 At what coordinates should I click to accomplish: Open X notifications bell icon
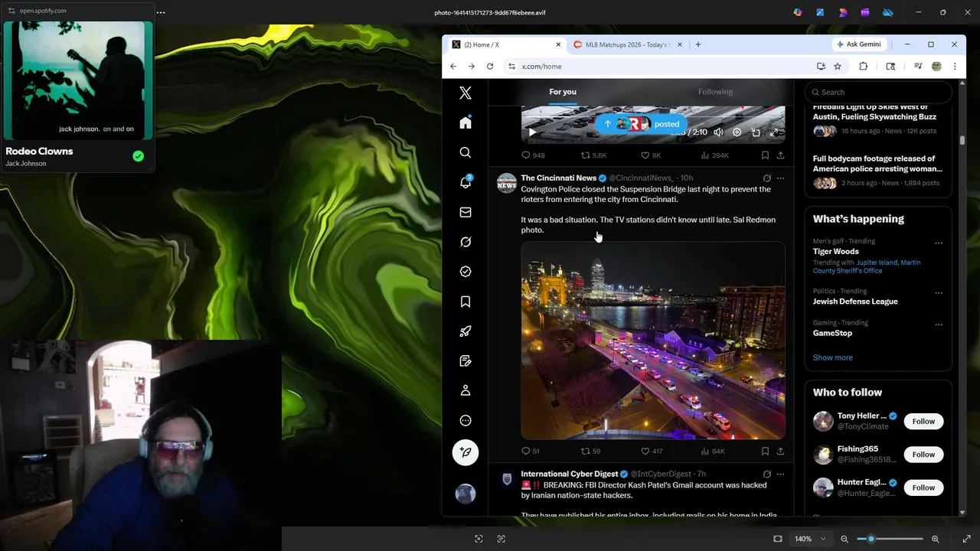[x=465, y=182]
